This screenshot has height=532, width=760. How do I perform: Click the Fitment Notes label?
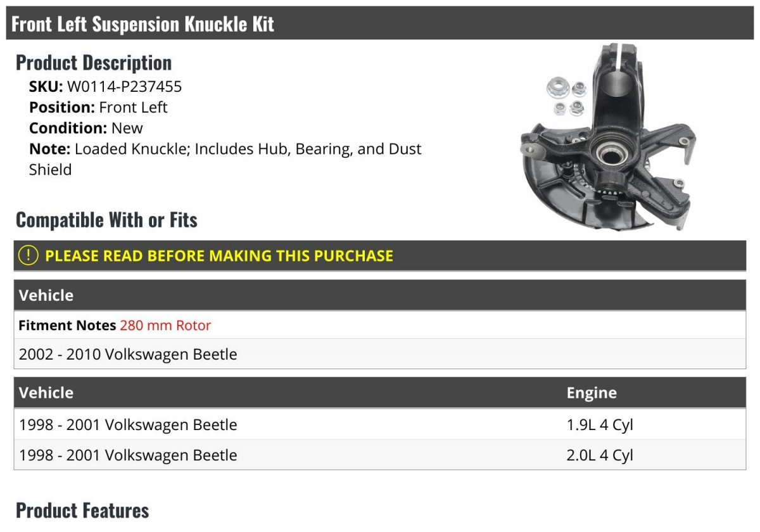tap(67, 326)
